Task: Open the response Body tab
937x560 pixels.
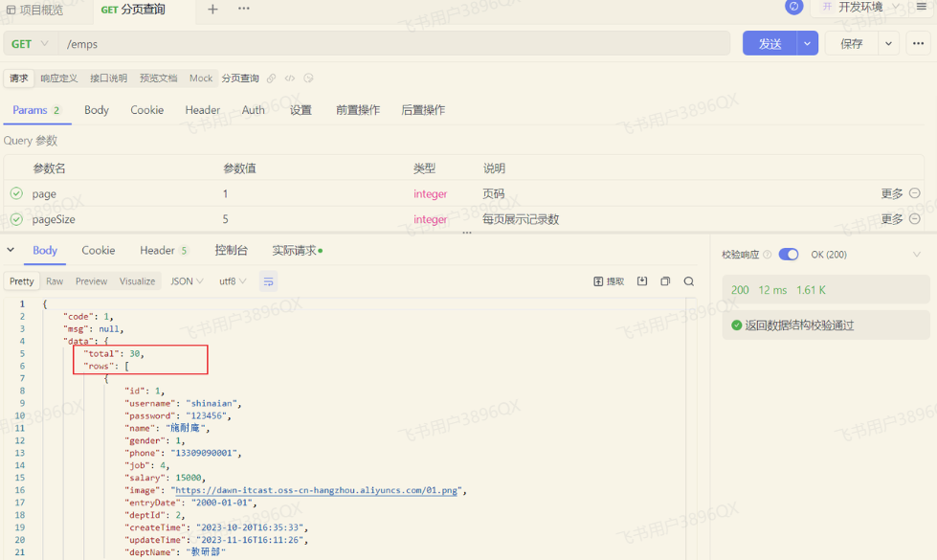Action: (45, 251)
